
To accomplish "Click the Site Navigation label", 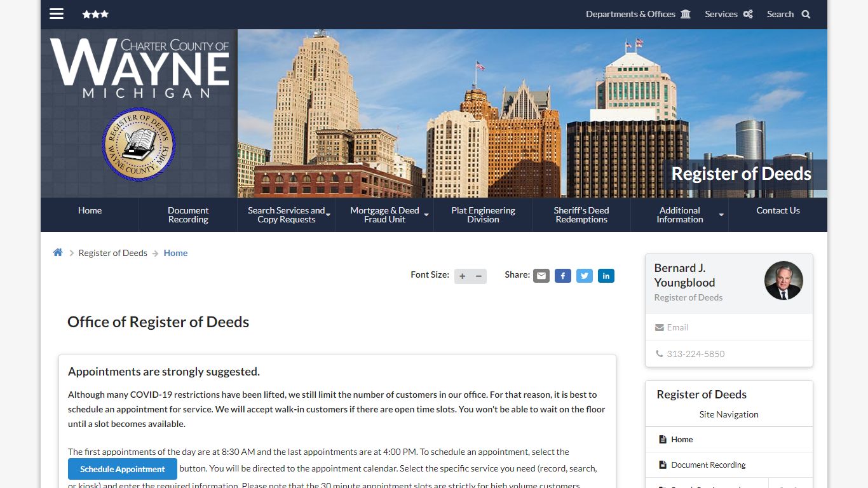I will point(729,414).
